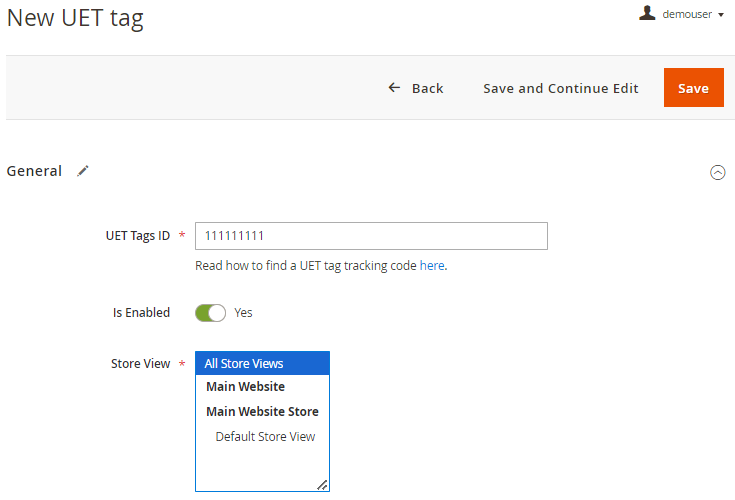Click the Main Website Store group label
Image resolution: width=735 pixels, height=500 pixels.
coord(262,411)
